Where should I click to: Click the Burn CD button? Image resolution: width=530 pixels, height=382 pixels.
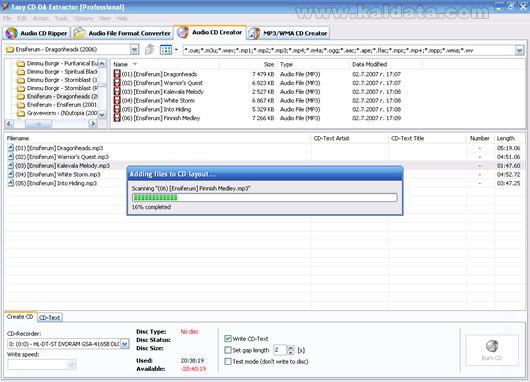[492, 350]
